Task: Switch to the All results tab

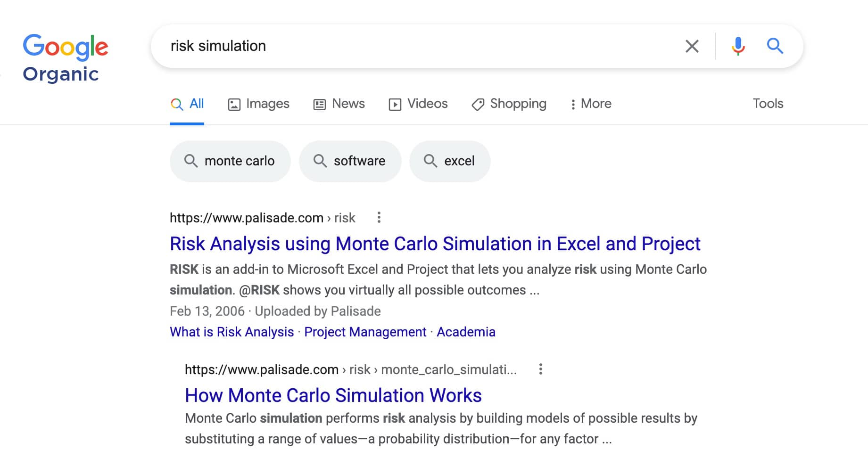Action: tap(187, 104)
